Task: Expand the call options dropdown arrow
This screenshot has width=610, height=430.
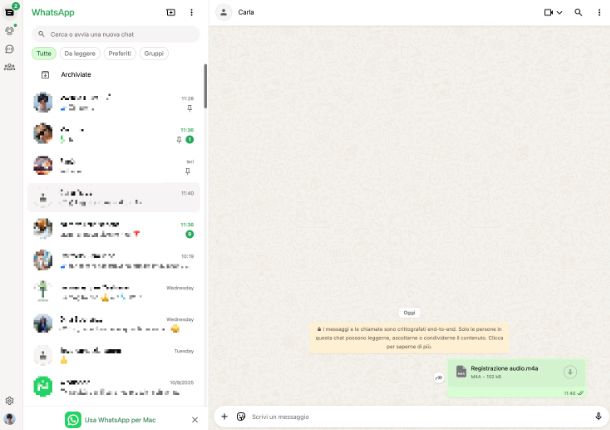Action: point(559,12)
